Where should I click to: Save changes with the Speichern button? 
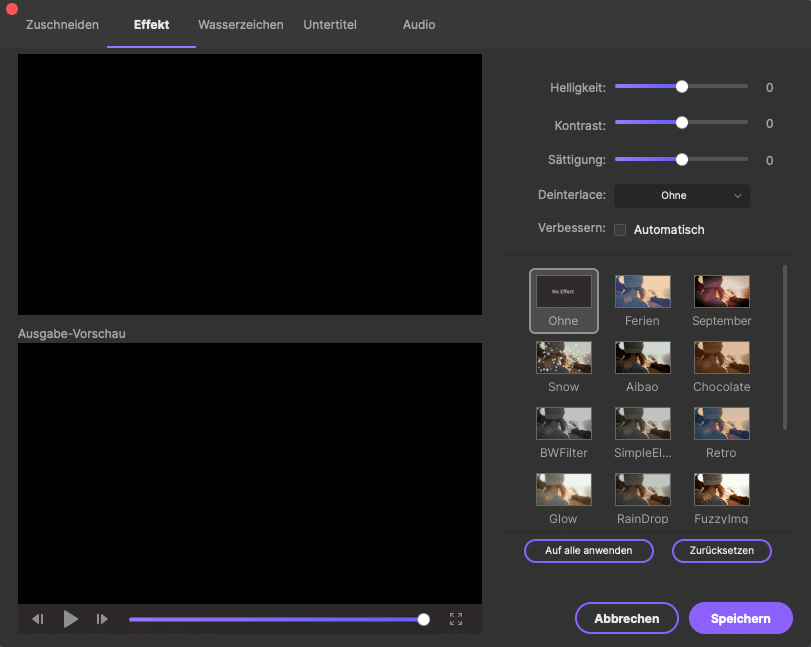(x=740, y=618)
